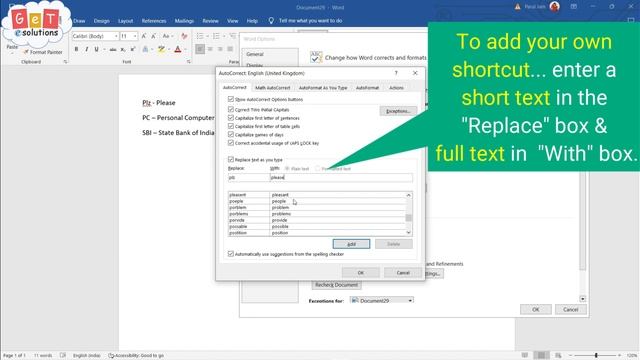The image size is (640, 360).
Task: Switch to Web Layout view in status bar
Action: point(558,356)
